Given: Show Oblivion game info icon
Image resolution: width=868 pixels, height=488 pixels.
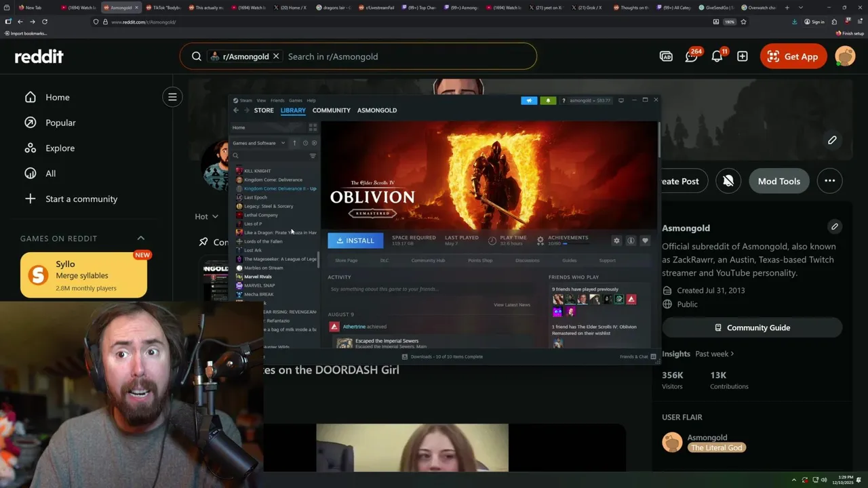Looking at the screenshot, I should click(x=631, y=241).
